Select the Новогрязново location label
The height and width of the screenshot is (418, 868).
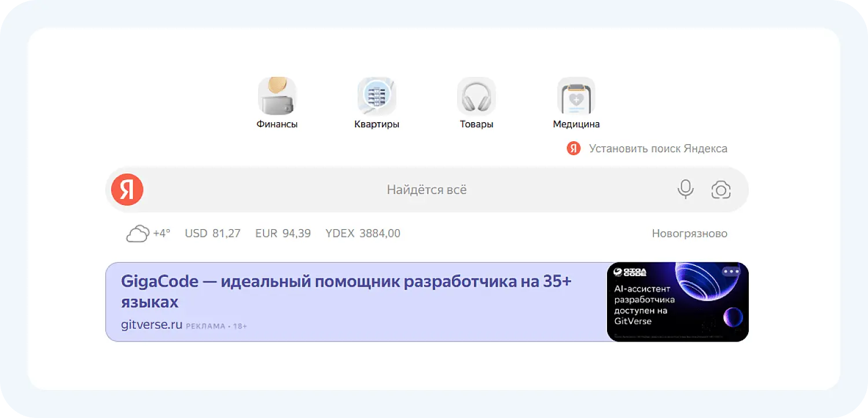click(690, 233)
